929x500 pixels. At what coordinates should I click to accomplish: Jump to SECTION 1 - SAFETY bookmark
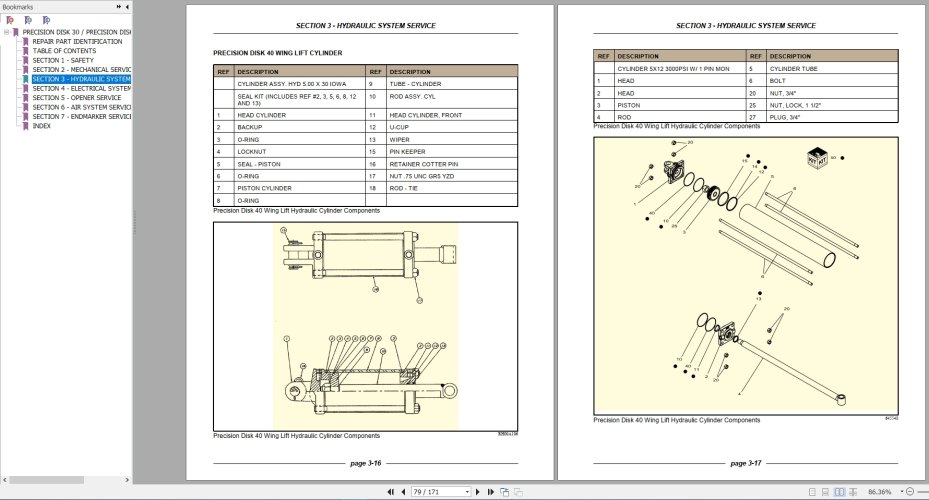(x=63, y=60)
